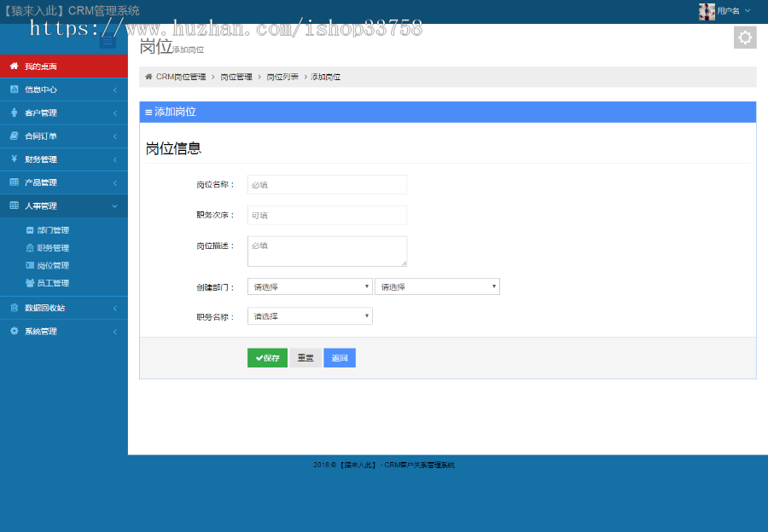
Task: Open the first 创建部门 dropdown
Action: [x=309, y=286]
